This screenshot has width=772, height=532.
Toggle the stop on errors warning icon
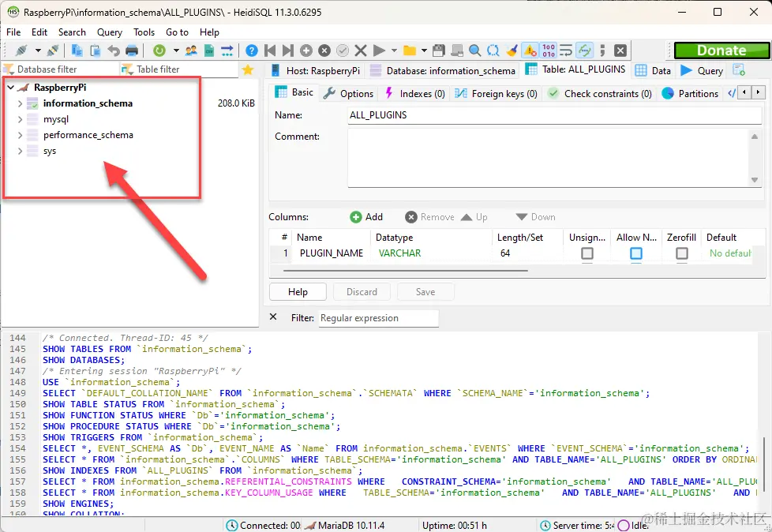[x=530, y=51]
